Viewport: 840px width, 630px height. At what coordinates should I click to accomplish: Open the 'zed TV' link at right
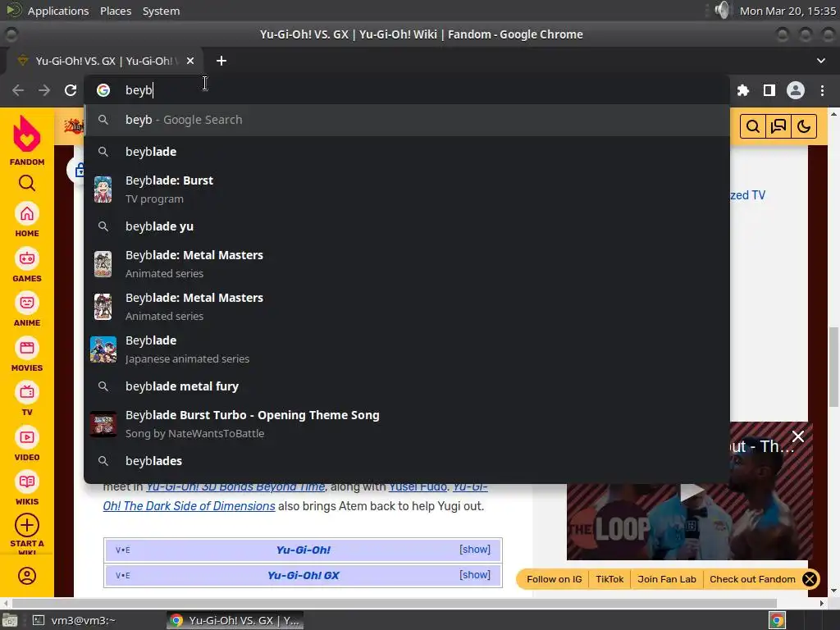[x=748, y=195]
